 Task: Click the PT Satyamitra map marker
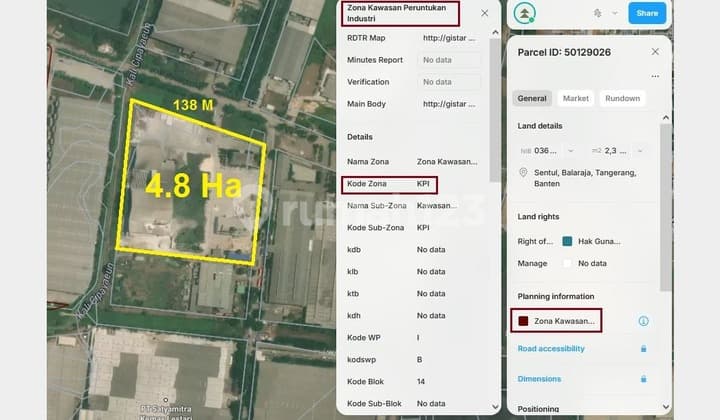pos(165,400)
